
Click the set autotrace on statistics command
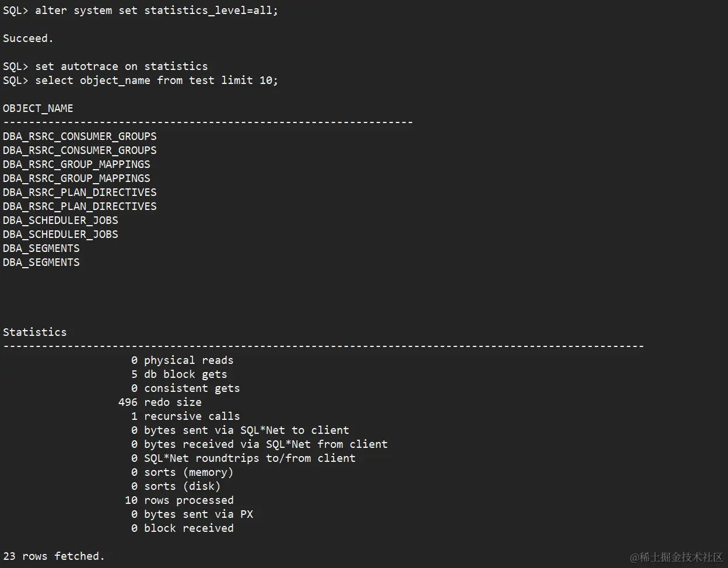pos(121,66)
